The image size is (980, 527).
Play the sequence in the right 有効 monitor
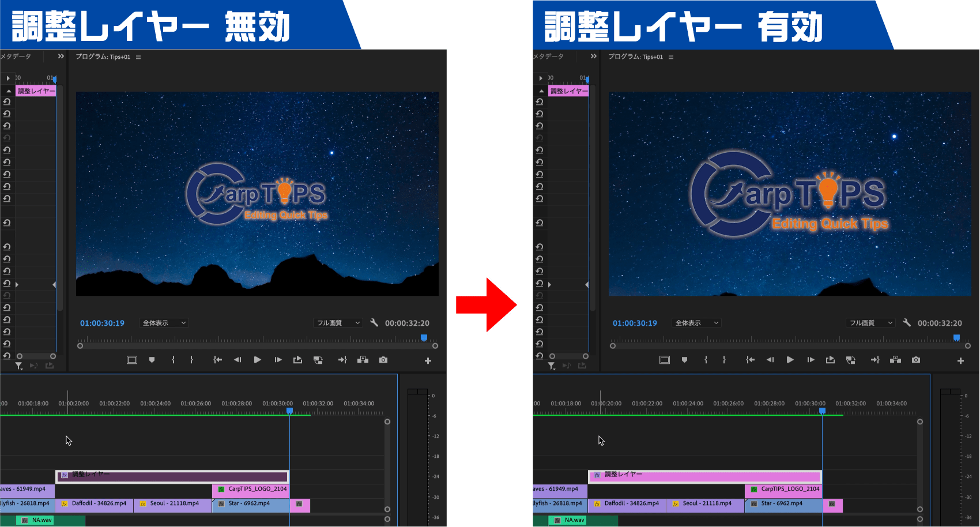[790, 360]
